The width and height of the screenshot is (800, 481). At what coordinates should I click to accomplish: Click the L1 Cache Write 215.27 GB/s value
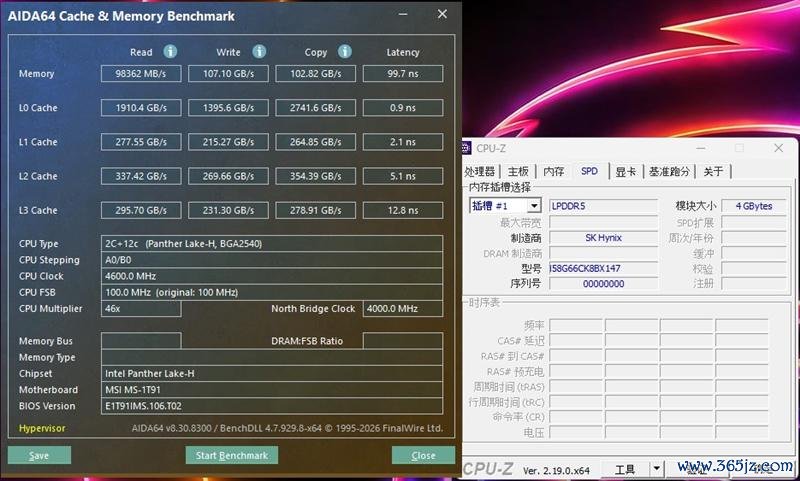click(x=228, y=142)
